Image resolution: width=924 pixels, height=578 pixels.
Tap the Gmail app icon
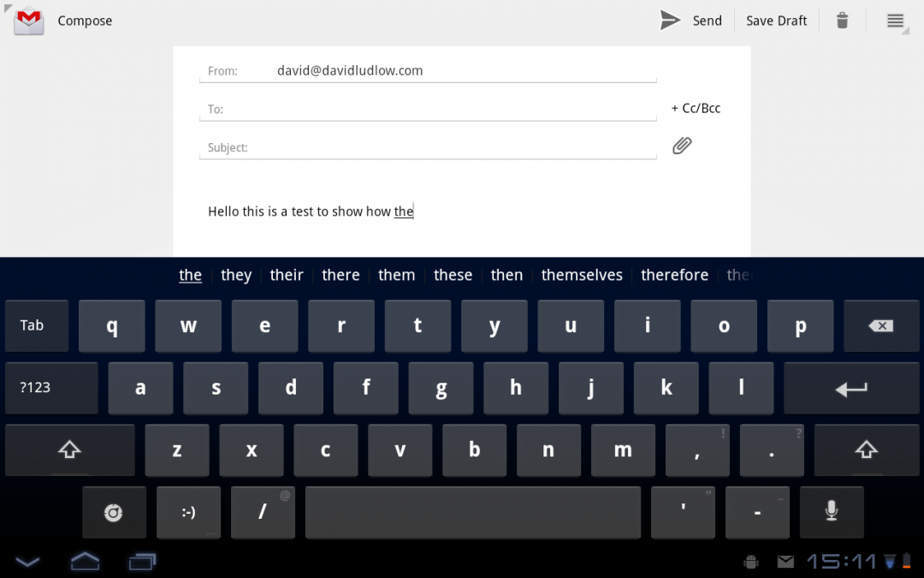pyautogui.click(x=29, y=21)
